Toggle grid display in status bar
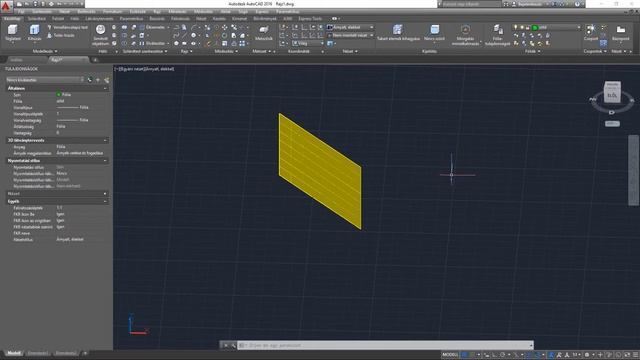Screen dimensions: 640x360 click(464, 355)
